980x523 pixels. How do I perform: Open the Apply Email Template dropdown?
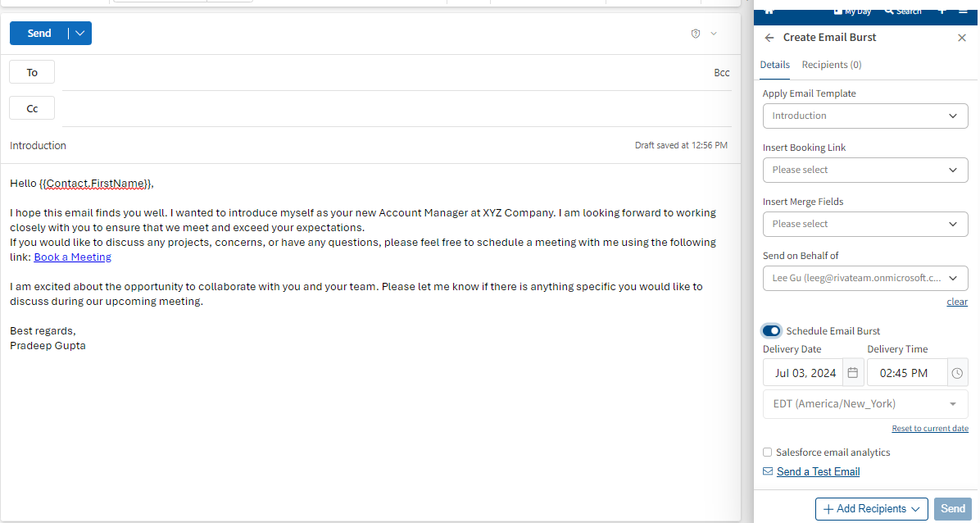(x=865, y=116)
